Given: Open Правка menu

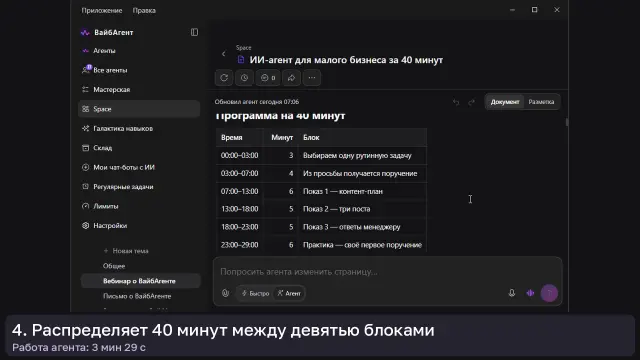Looking at the screenshot, I should coord(144,11).
